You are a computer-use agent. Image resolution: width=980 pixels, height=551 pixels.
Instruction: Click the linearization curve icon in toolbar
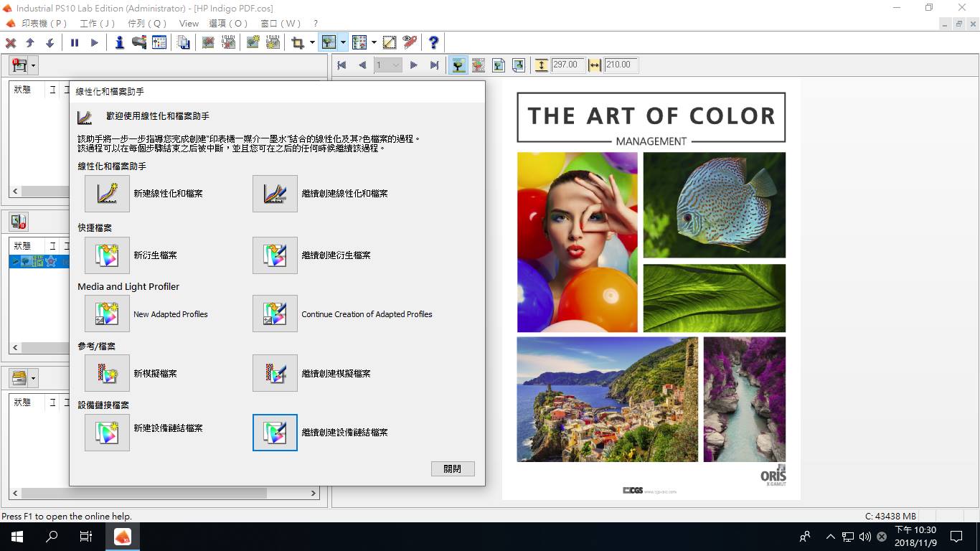tap(390, 43)
